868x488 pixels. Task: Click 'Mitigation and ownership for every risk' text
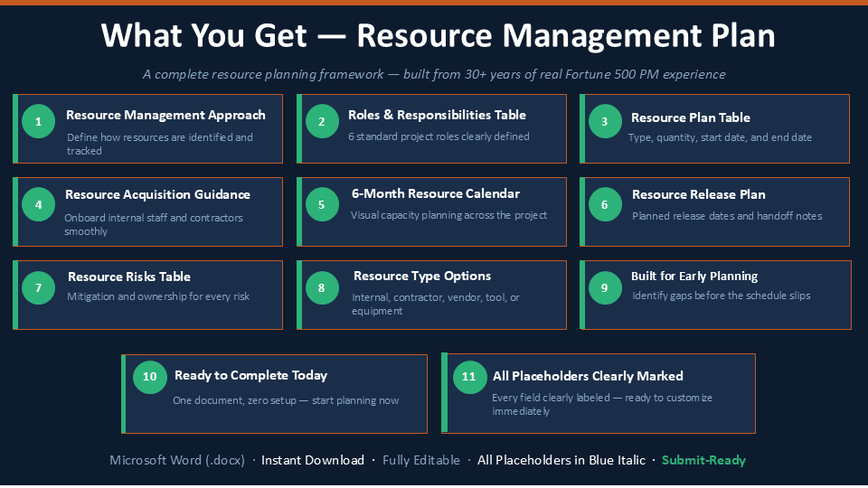pyautogui.click(x=157, y=296)
